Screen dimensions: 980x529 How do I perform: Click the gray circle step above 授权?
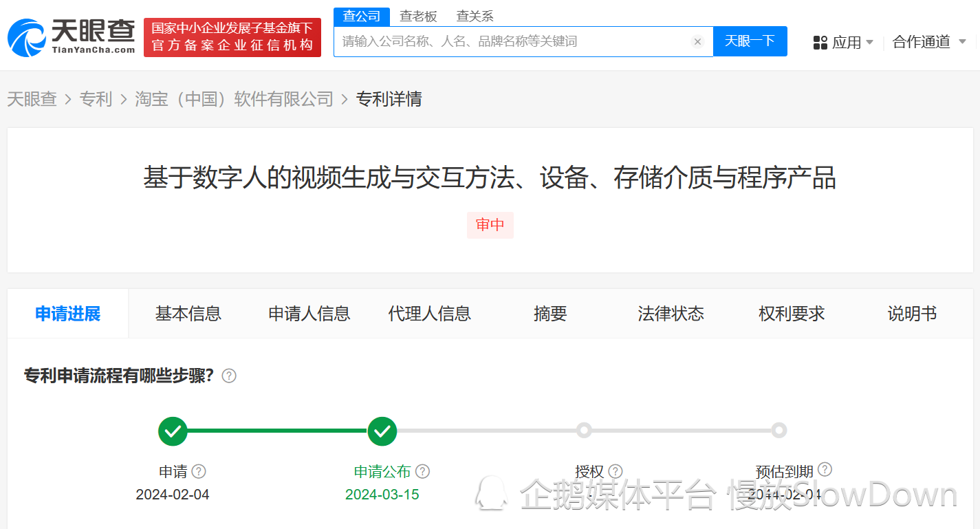pyautogui.click(x=584, y=431)
